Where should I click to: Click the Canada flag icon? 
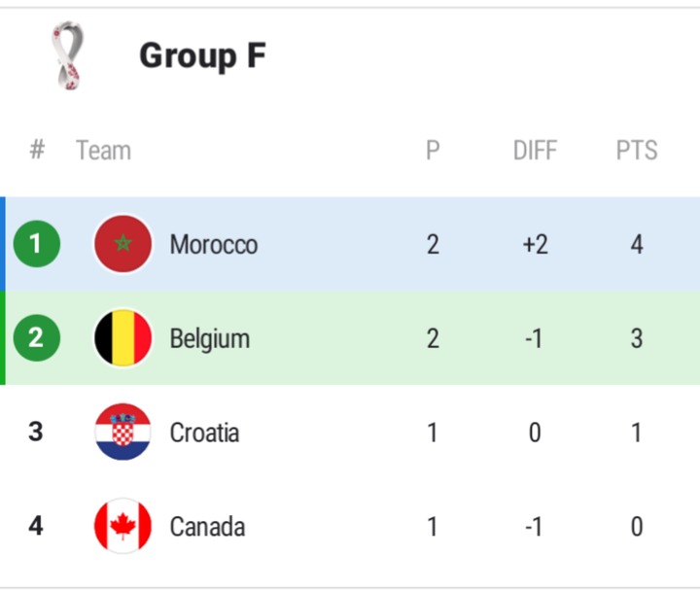(x=122, y=526)
